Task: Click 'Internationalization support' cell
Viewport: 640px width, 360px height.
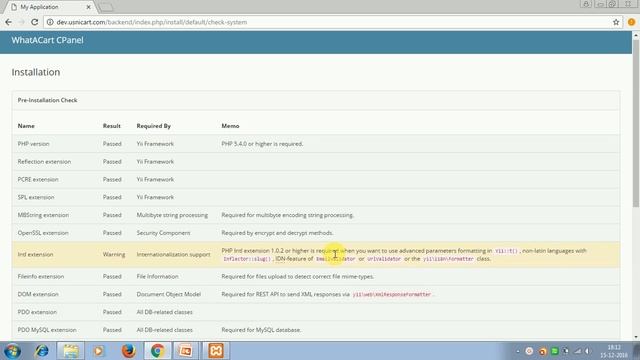Action: pyautogui.click(x=173, y=254)
